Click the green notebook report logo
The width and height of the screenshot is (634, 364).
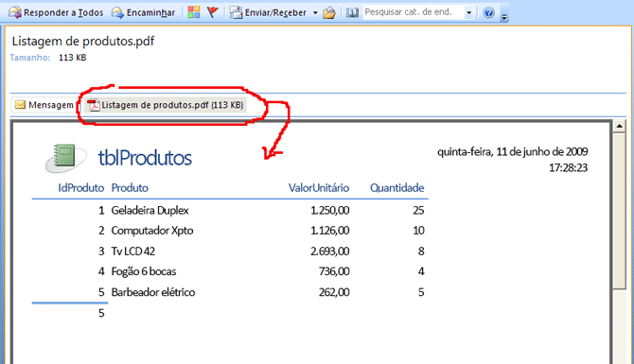(65, 158)
